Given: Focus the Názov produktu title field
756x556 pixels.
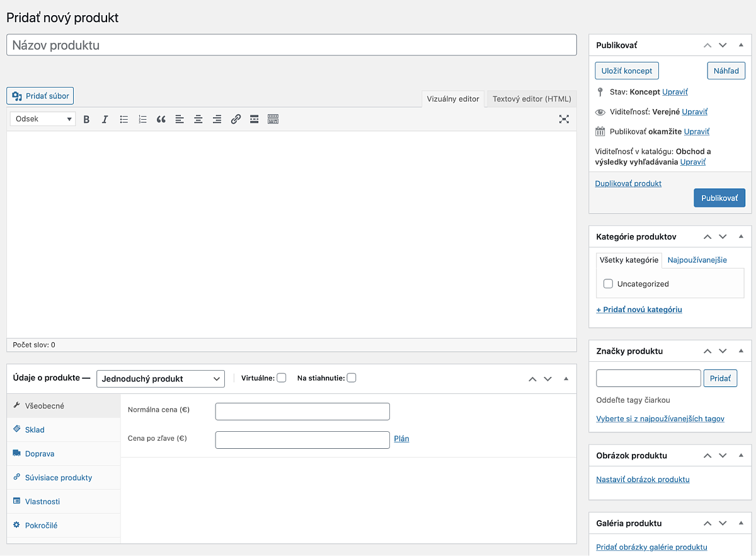Looking at the screenshot, I should point(292,45).
